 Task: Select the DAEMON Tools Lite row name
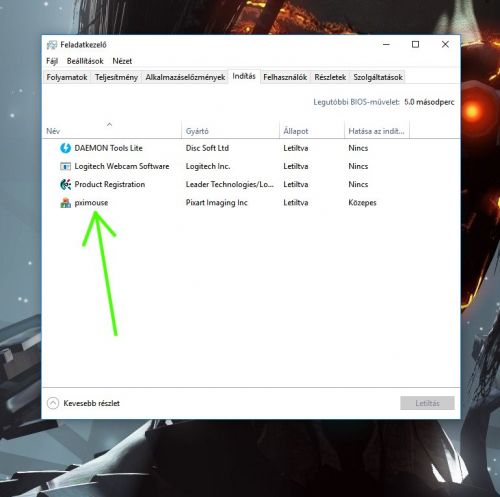pyautogui.click(x=108, y=148)
